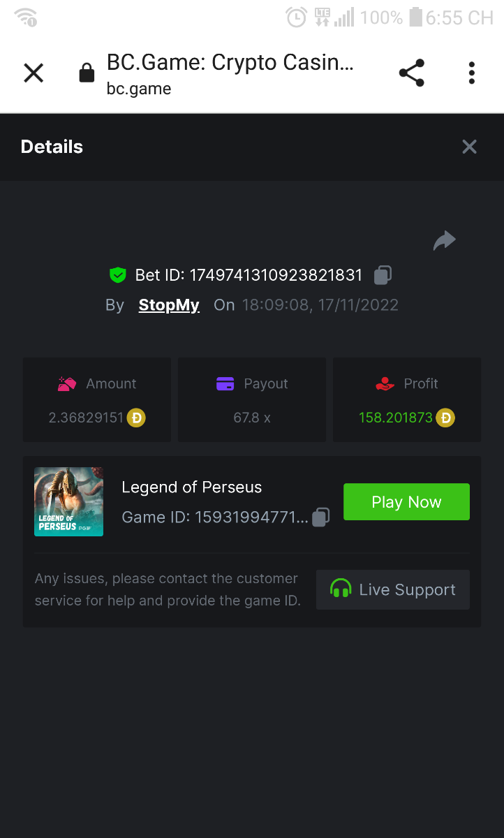Close the Details panel
This screenshot has width=504, height=838.
[x=469, y=147]
